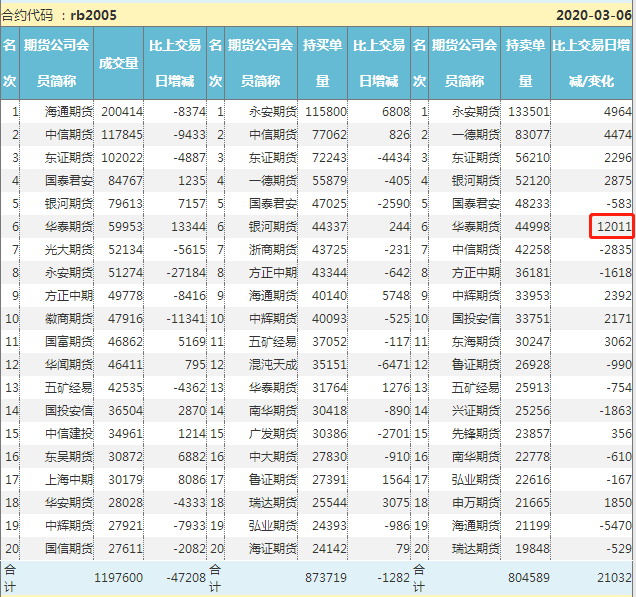
Task: Click volume change value -27184
Action: tap(186, 273)
